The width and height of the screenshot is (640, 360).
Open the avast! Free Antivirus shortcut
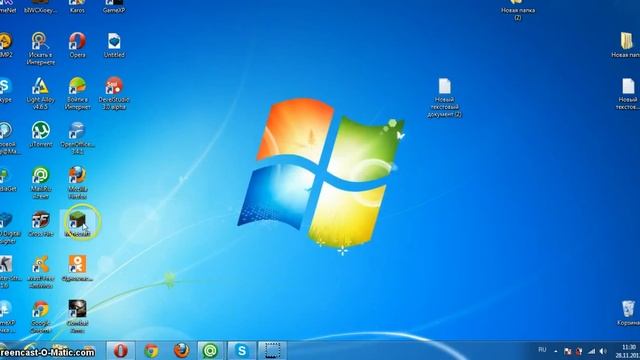[40, 272]
